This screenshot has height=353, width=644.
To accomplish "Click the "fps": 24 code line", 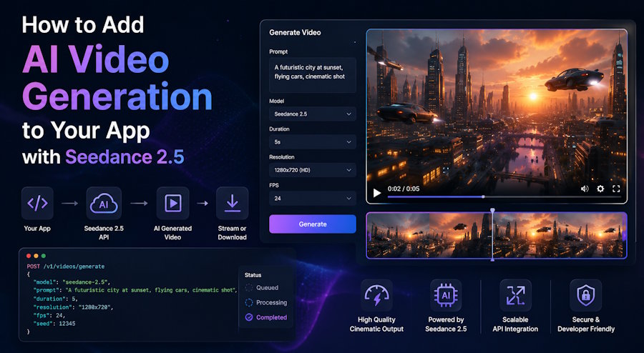I will [x=49, y=315].
